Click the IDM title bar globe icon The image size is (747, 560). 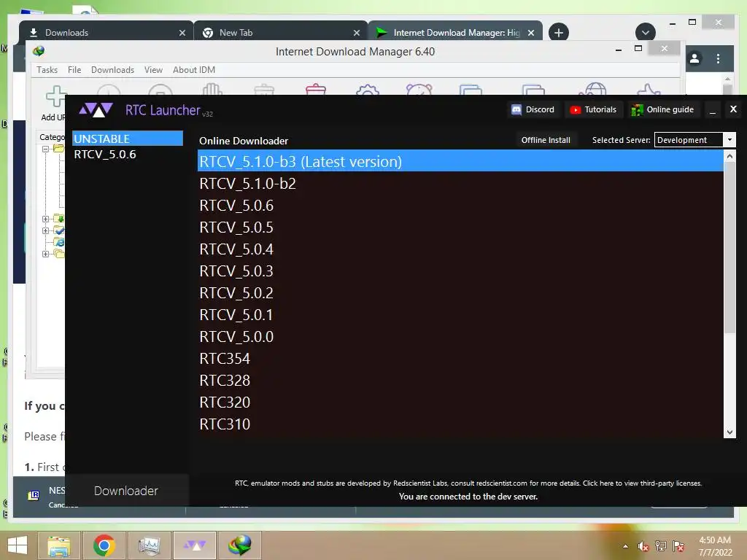39,51
